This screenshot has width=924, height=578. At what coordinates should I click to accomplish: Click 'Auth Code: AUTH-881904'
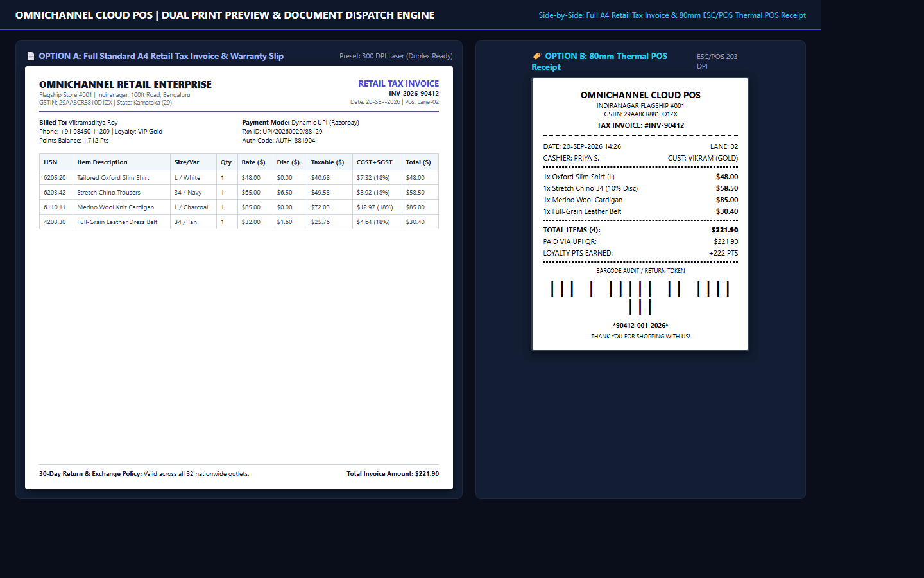pyautogui.click(x=278, y=140)
